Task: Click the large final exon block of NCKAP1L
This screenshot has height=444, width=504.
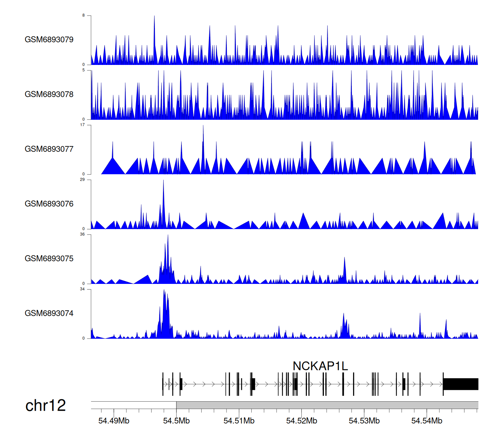Action: 461,384
